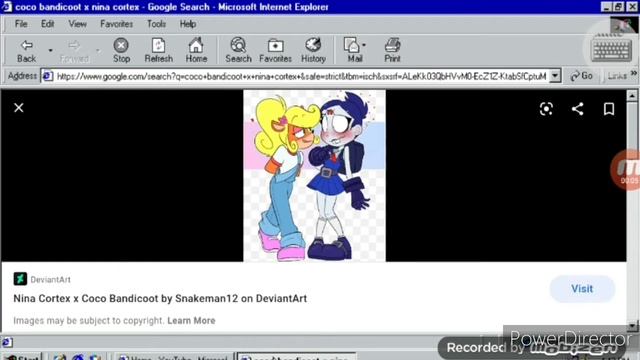Open the Links toolbar

(x=617, y=76)
